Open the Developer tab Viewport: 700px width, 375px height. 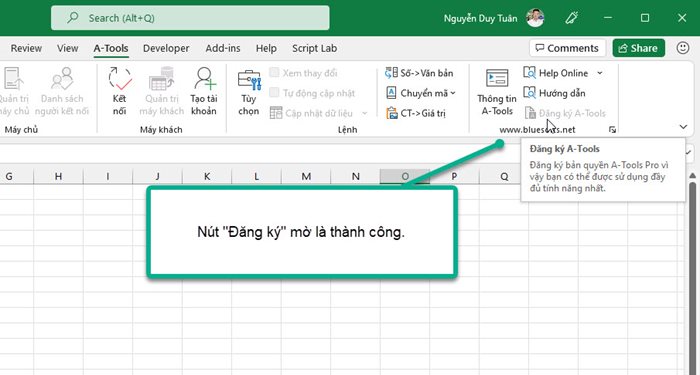coord(166,48)
